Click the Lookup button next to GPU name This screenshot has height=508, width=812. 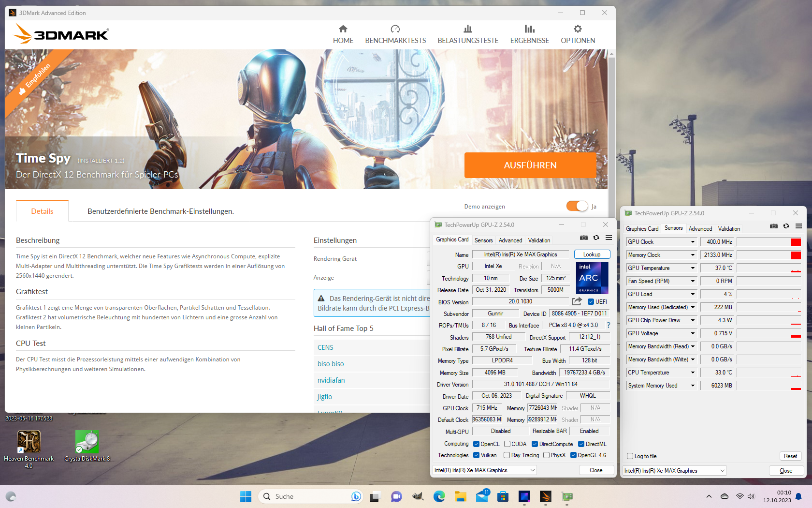click(x=592, y=254)
